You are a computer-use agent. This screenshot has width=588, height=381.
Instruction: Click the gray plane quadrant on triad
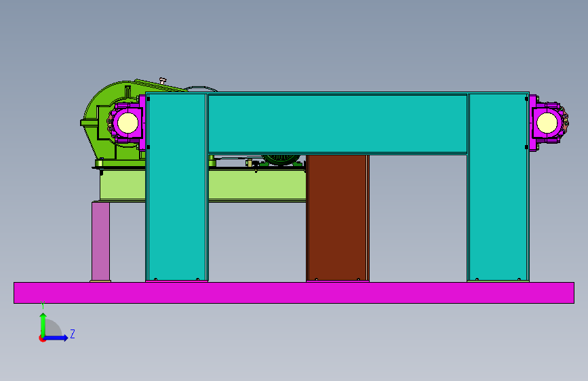pyautogui.click(x=53, y=327)
